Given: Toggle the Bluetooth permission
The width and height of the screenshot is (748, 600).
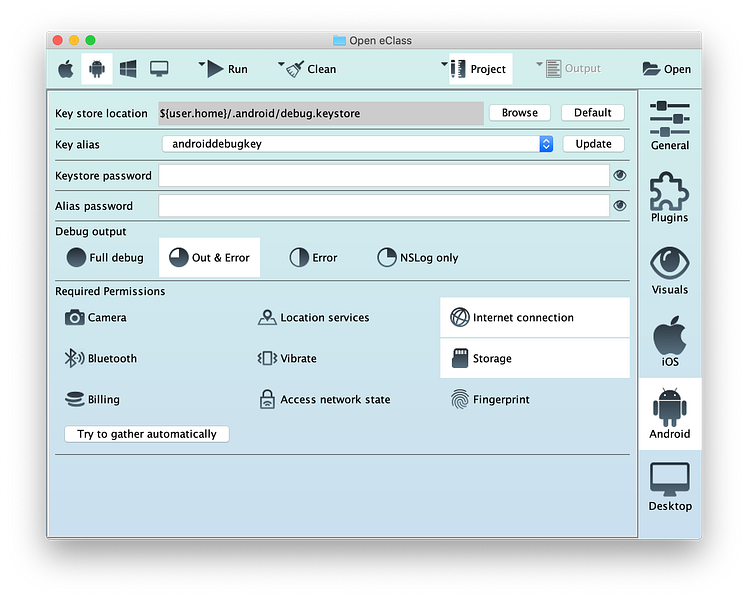Looking at the screenshot, I should [x=101, y=359].
